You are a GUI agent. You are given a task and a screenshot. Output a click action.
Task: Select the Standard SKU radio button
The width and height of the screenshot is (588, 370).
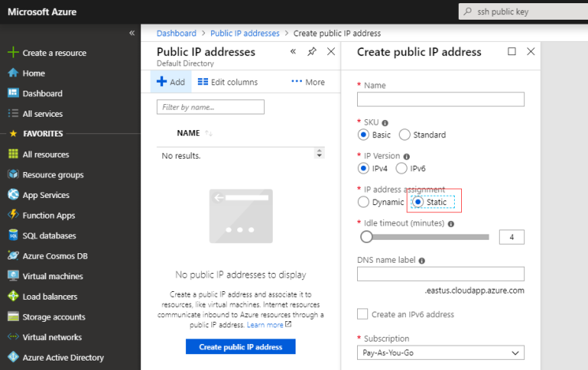[x=404, y=135]
